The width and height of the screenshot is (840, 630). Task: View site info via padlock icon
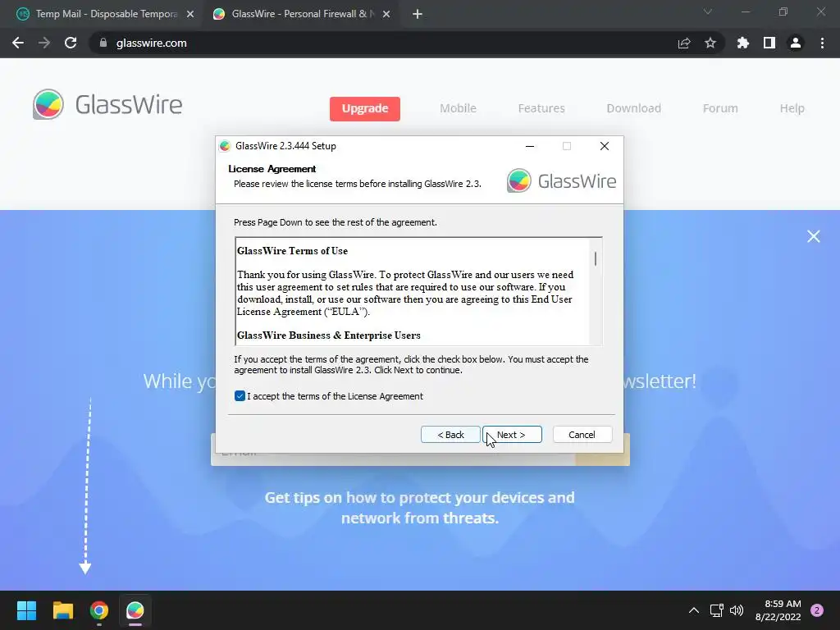tap(103, 43)
